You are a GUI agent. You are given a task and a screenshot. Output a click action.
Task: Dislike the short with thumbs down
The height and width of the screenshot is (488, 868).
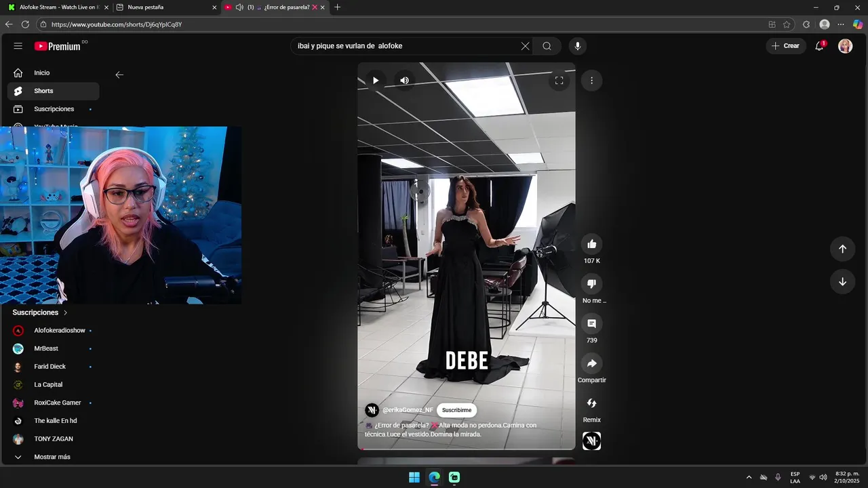click(x=592, y=284)
